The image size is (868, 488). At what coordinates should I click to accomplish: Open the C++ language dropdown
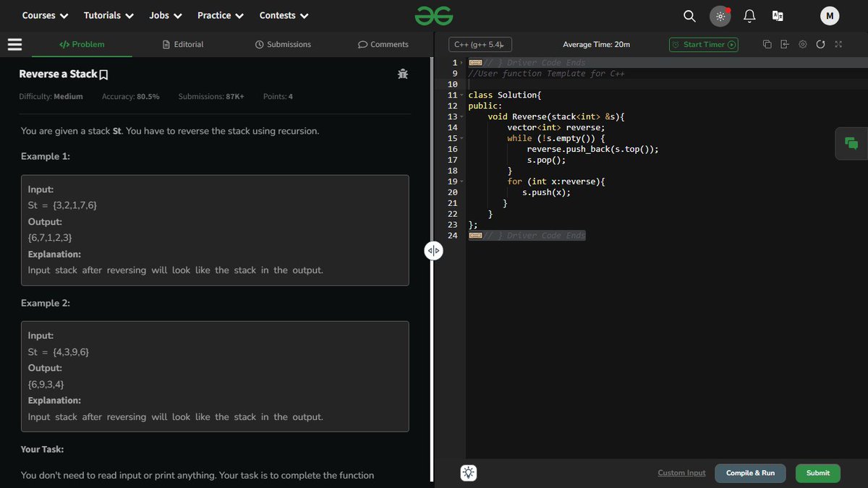click(480, 45)
